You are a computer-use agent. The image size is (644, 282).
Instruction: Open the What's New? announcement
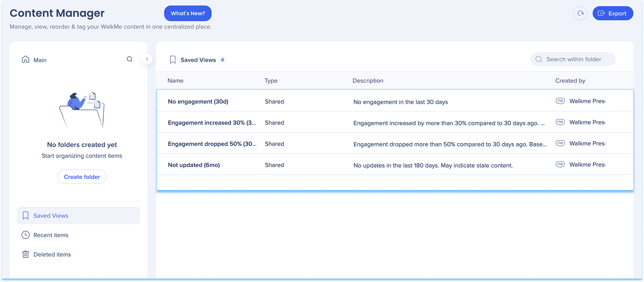188,13
